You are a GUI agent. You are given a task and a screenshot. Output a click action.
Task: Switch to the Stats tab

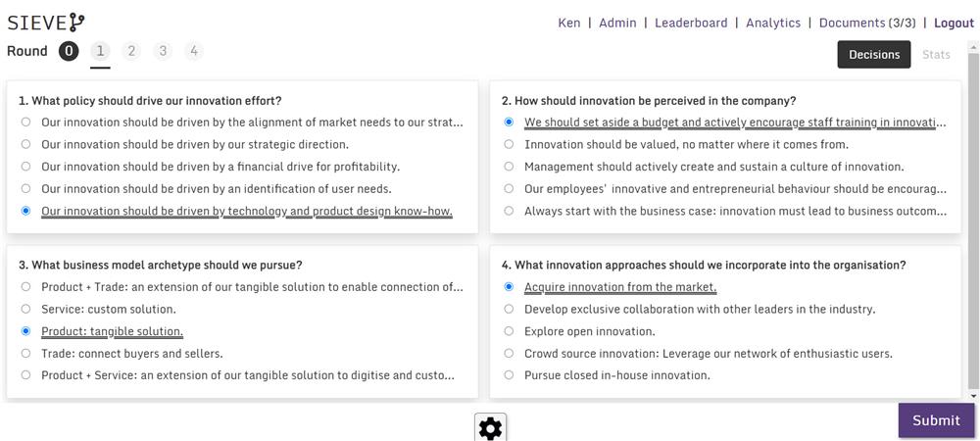pos(936,54)
